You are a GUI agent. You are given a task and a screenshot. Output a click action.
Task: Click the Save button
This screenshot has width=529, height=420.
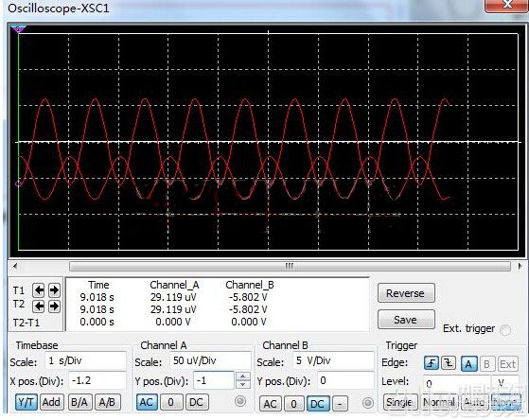click(x=406, y=320)
